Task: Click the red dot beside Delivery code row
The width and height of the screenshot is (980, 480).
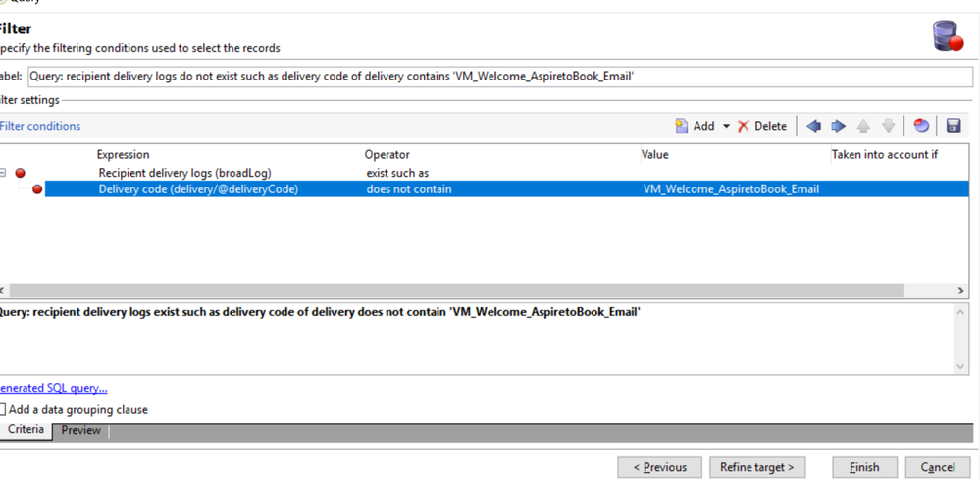Action: [x=37, y=189]
